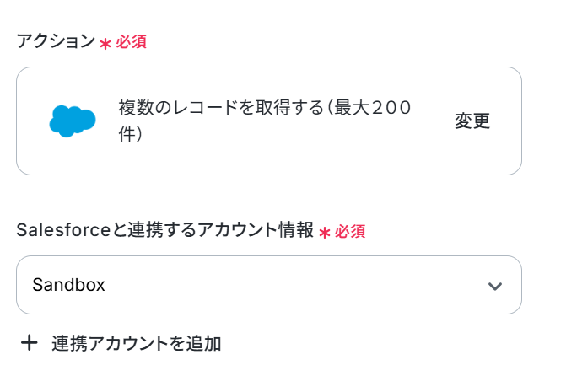Click the アクション field label

click(x=56, y=40)
